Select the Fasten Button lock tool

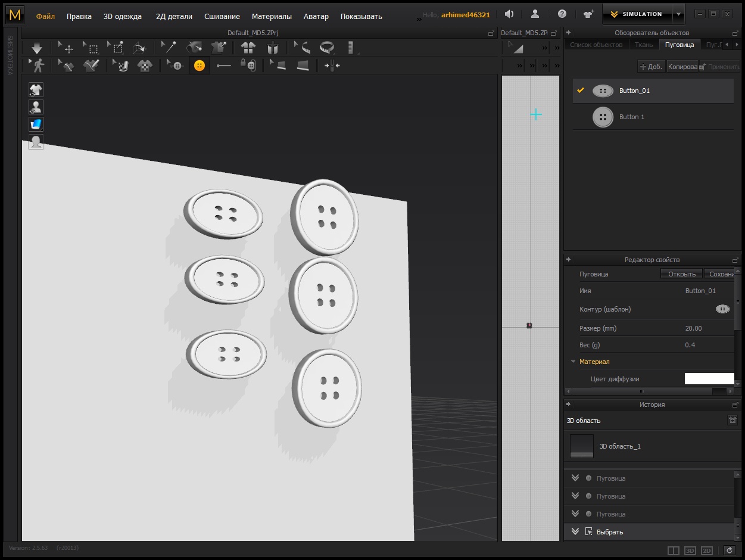[248, 66]
